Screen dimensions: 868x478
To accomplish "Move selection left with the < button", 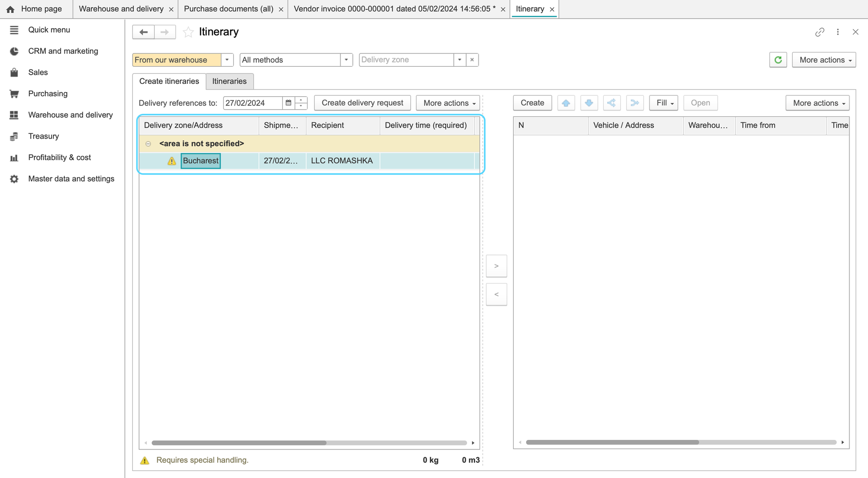I will click(x=497, y=295).
